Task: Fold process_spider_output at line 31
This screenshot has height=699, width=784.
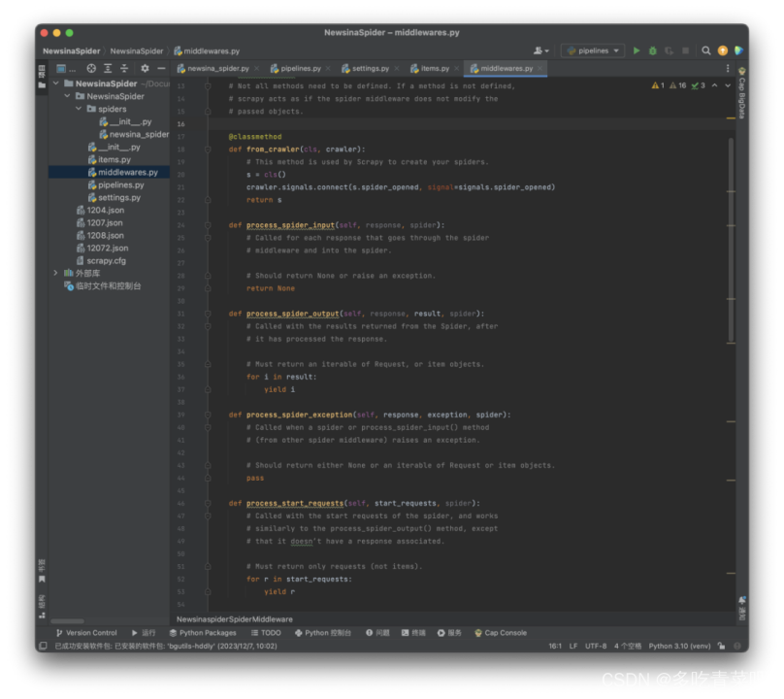Action: 208,314
